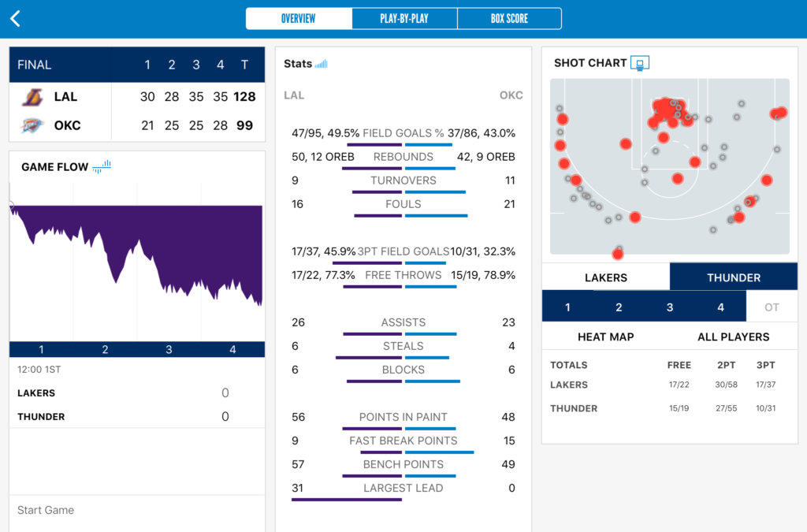Click the Stats bar graph icon
Screen dimensions: 807x532
(321, 64)
